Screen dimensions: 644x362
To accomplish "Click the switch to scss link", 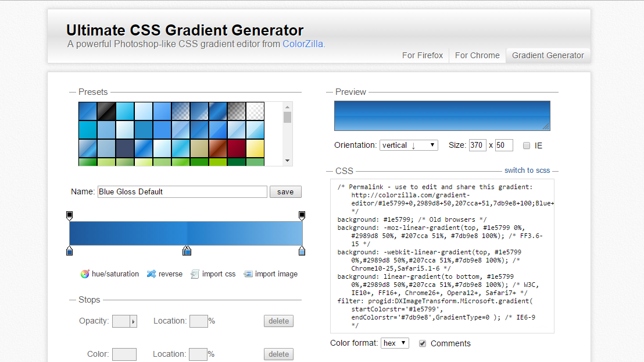I will point(527,171).
